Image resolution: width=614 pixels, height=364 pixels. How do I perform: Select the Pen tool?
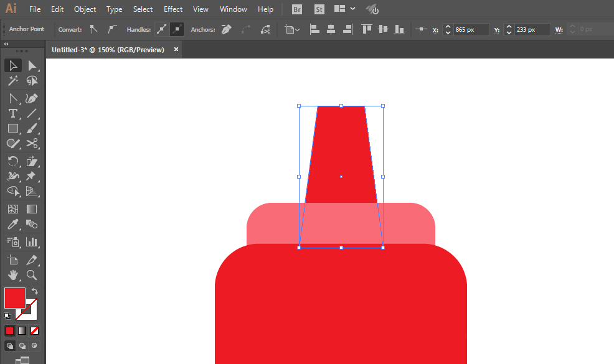click(32, 98)
